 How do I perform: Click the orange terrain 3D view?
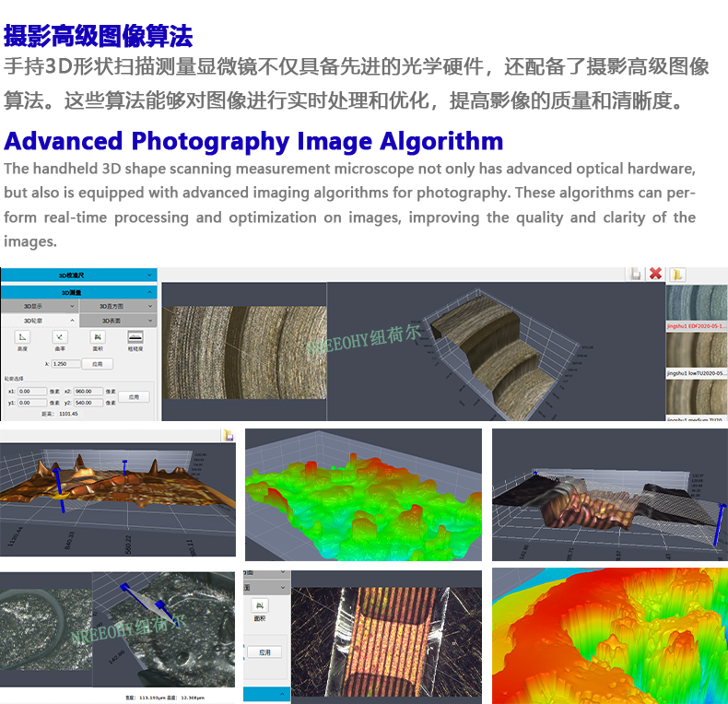(x=117, y=499)
